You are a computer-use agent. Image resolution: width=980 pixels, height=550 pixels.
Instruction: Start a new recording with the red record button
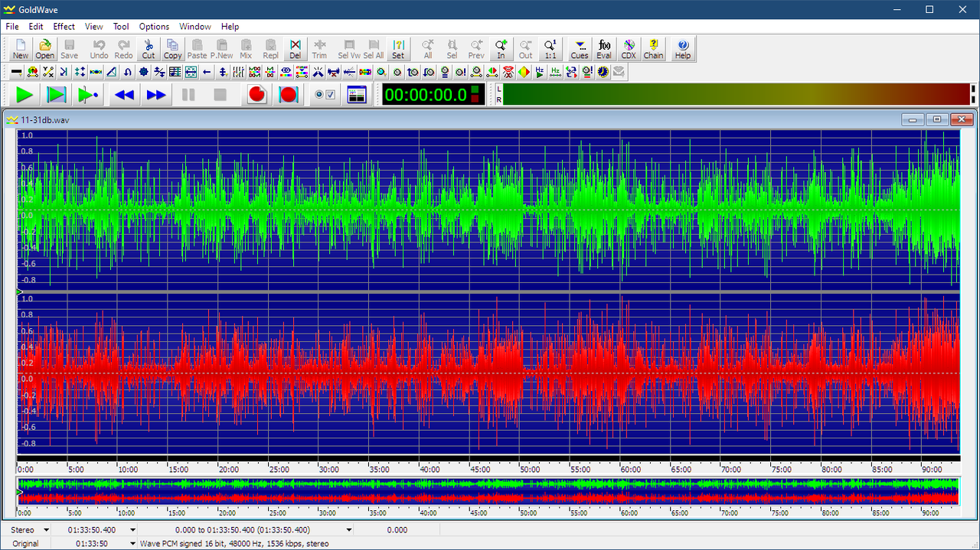[x=256, y=95]
